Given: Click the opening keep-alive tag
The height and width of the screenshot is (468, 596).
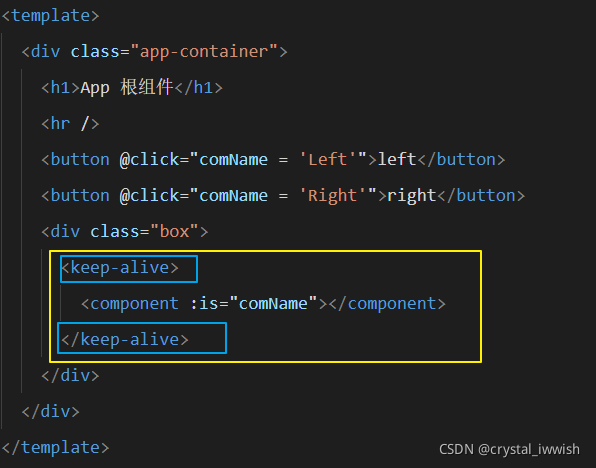Looking at the screenshot, I should (x=120, y=268).
